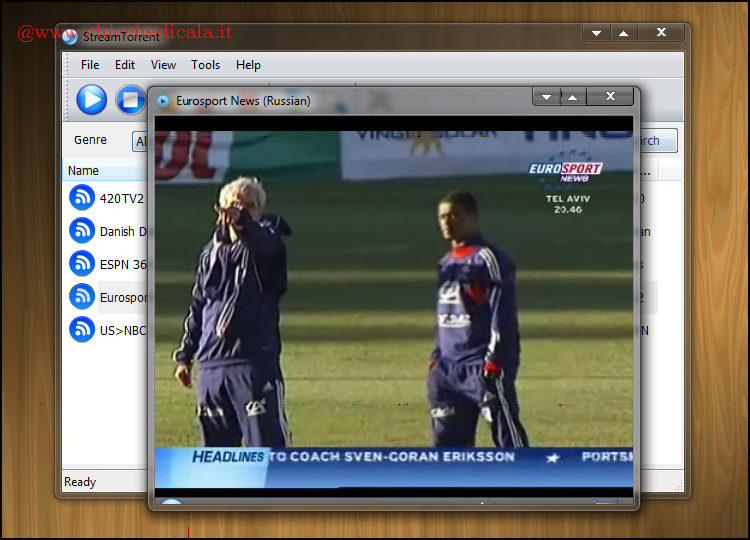The image size is (750, 540).
Task: Choose the ESPN 36 channel icon
Action: click(82, 264)
